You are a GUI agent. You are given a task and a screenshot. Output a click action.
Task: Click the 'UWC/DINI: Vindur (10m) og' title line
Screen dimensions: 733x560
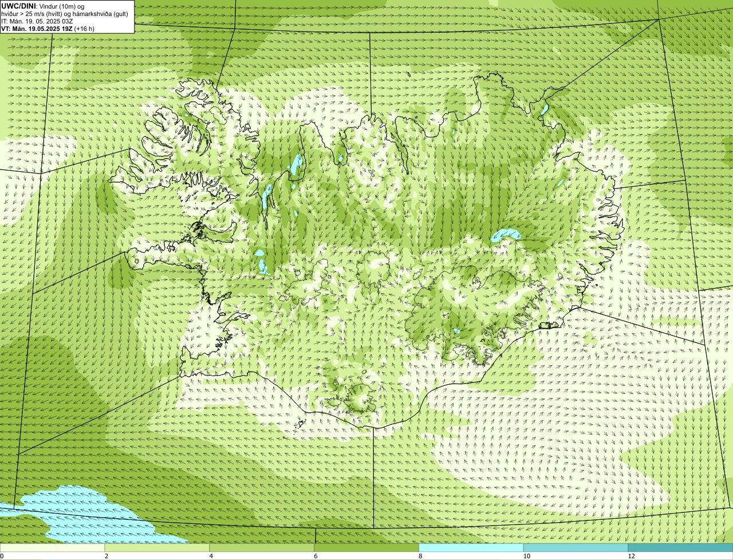tap(43, 6)
